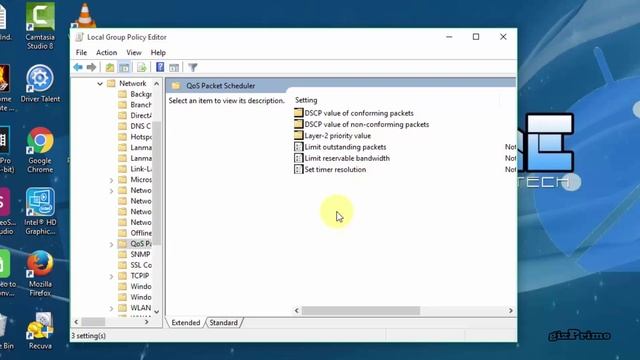The width and height of the screenshot is (640, 360).
Task: Select the Backgr folder in tree
Action: click(135, 94)
